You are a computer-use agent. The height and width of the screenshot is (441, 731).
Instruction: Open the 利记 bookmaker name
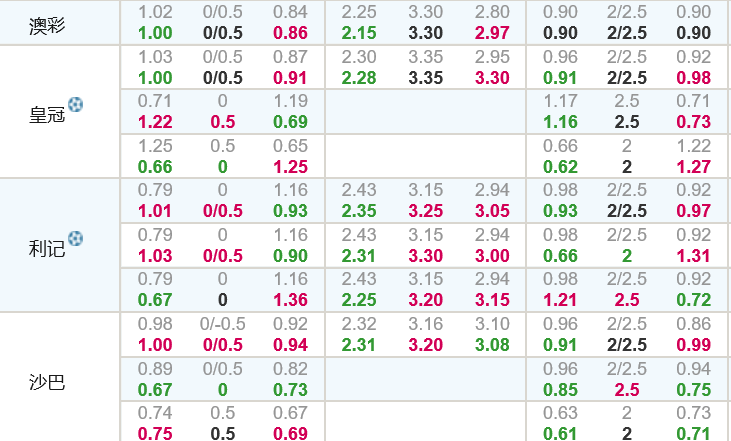tap(47, 248)
